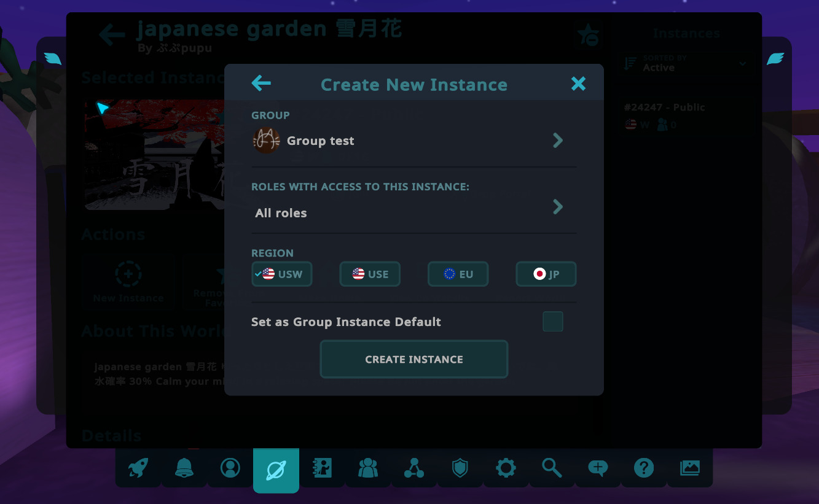Open the Search magnifier tab
Image resolution: width=819 pixels, height=504 pixels.
(552, 469)
